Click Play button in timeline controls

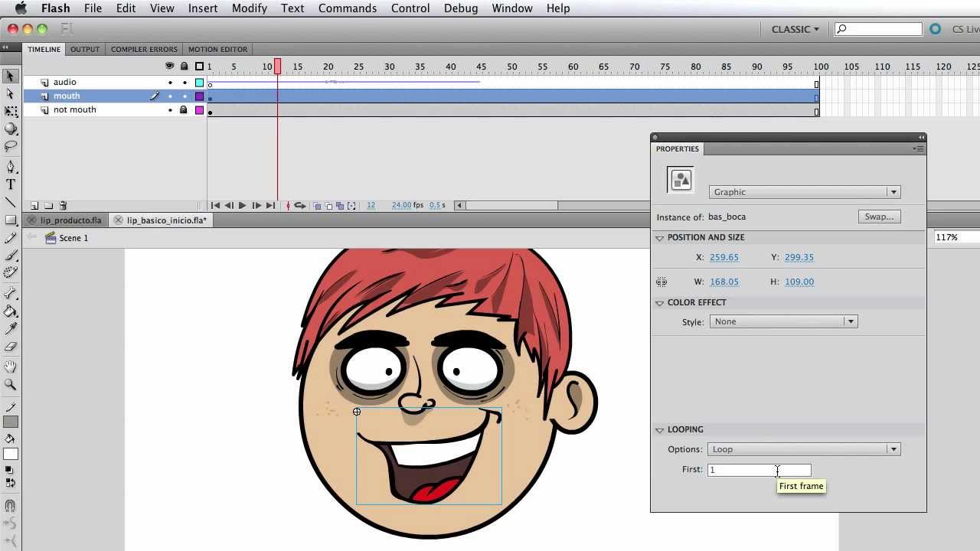[242, 205]
